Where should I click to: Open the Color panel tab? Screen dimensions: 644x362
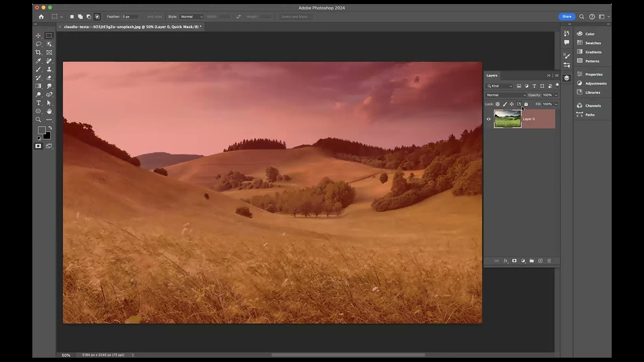pyautogui.click(x=590, y=34)
